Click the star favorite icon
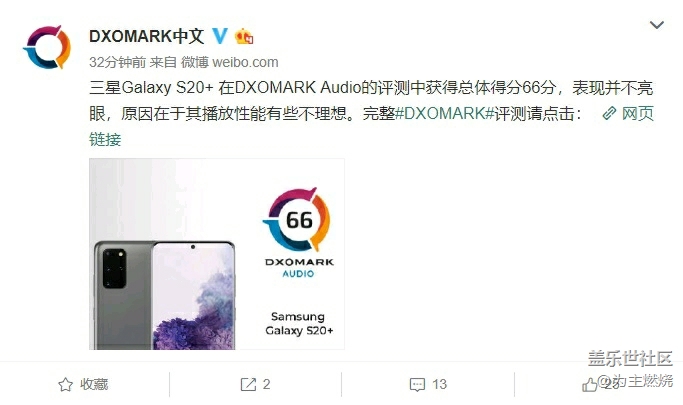This screenshot has height=405, width=683. coord(65,385)
